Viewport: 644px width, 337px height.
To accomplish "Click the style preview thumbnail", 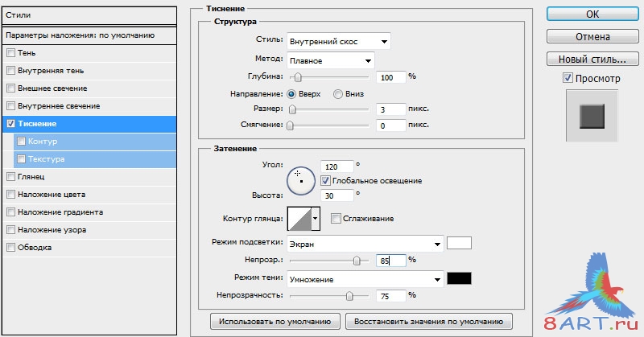I will point(592,116).
